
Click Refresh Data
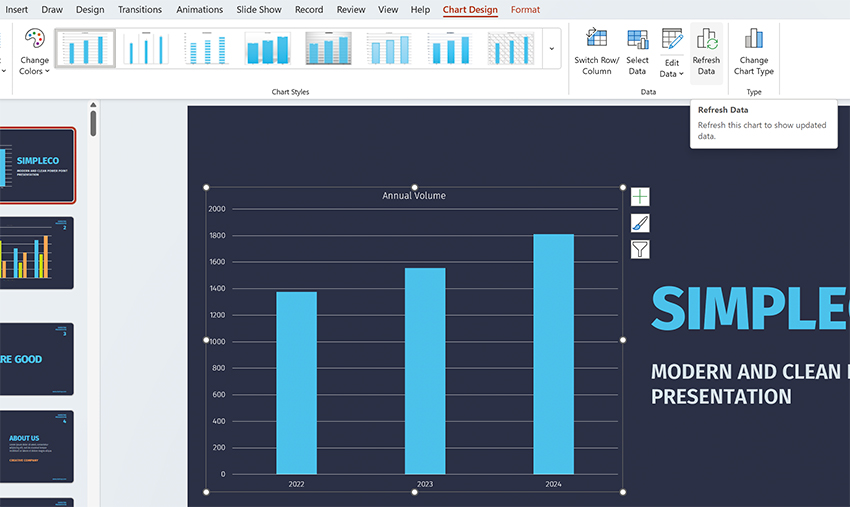click(x=706, y=52)
